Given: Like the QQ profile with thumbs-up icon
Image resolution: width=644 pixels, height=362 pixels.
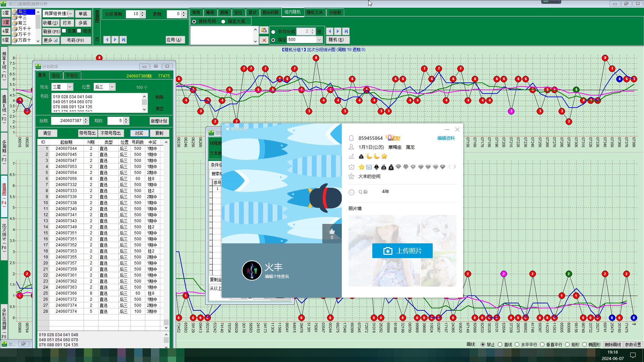Looking at the screenshot, I should pyautogui.click(x=332, y=232).
